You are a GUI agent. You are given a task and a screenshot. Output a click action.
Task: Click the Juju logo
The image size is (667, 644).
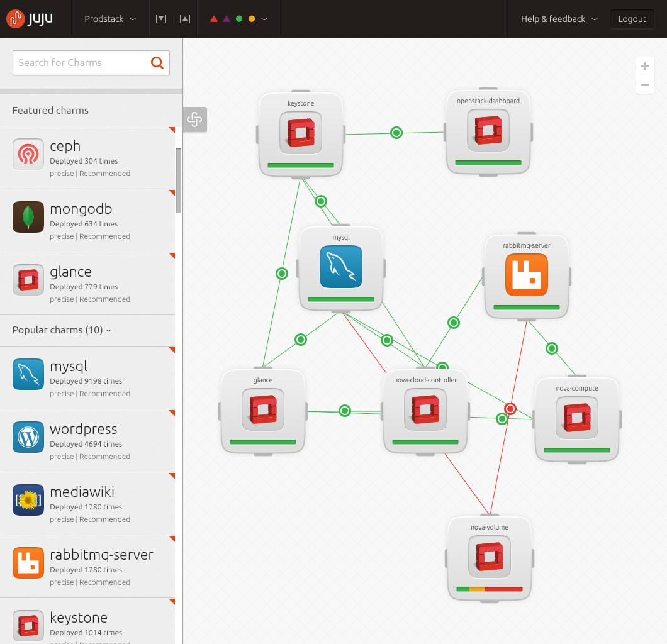coord(30,19)
